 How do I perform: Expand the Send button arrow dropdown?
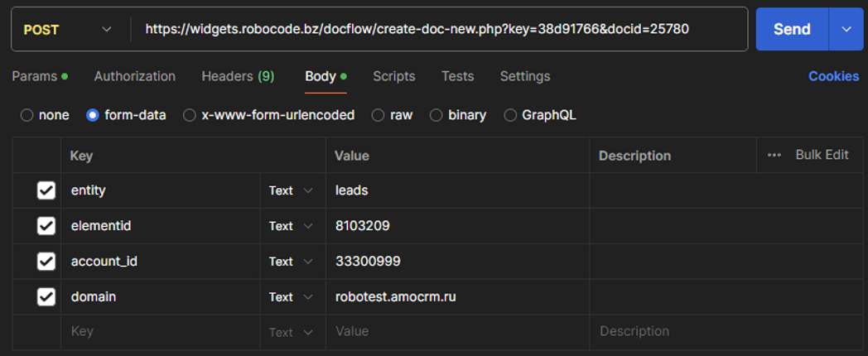click(x=846, y=29)
